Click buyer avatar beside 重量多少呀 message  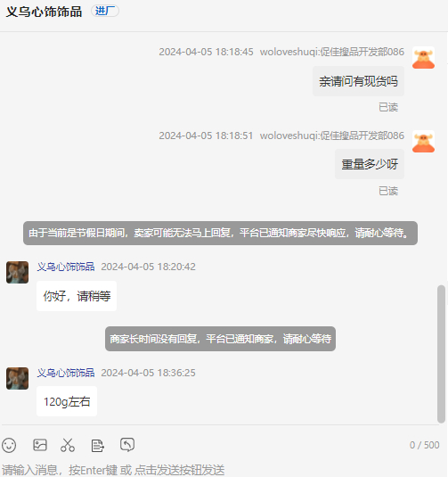tap(423, 142)
